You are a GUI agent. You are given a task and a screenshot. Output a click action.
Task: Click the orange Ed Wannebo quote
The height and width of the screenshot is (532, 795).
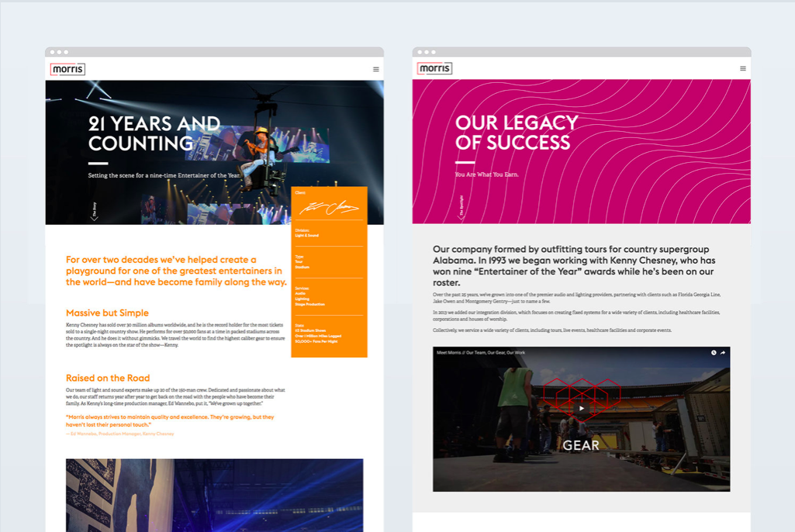click(170, 420)
